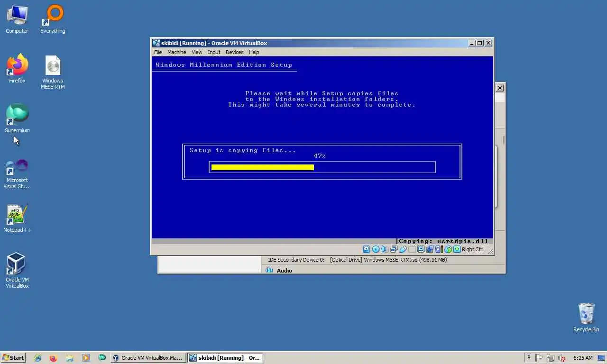This screenshot has height=364, width=607.
Task: Click the green arrow keyboard capture indicator
Action: click(457, 249)
